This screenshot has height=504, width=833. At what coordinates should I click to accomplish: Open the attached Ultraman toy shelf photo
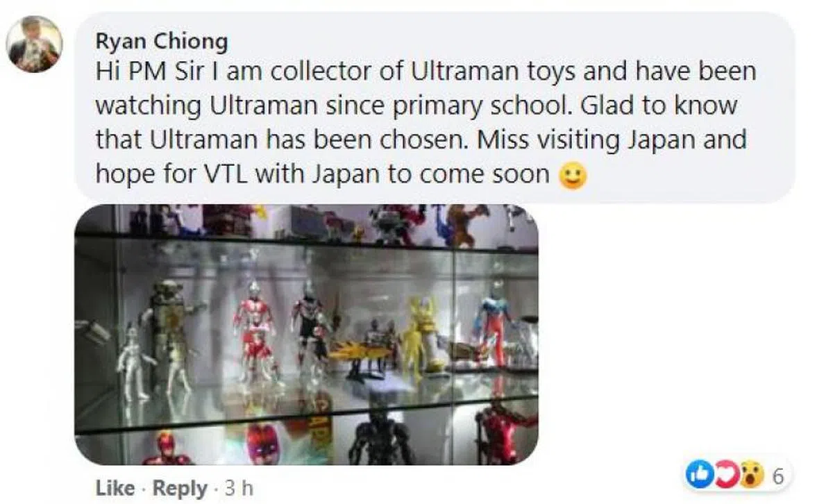[x=306, y=335]
